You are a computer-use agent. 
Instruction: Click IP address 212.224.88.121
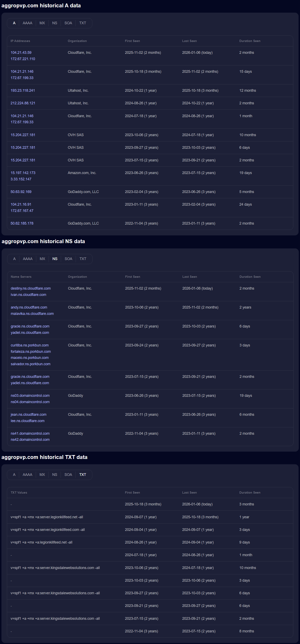(x=23, y=103)
